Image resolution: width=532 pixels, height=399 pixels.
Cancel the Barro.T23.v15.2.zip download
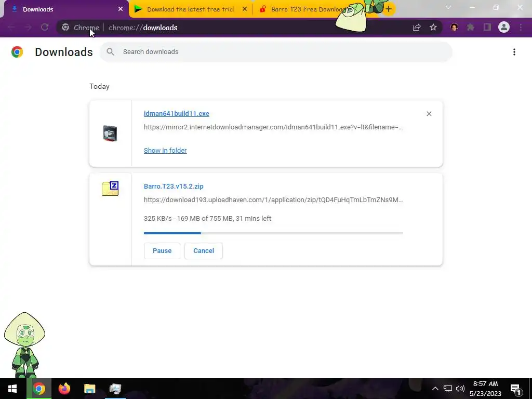pos(204,251)
